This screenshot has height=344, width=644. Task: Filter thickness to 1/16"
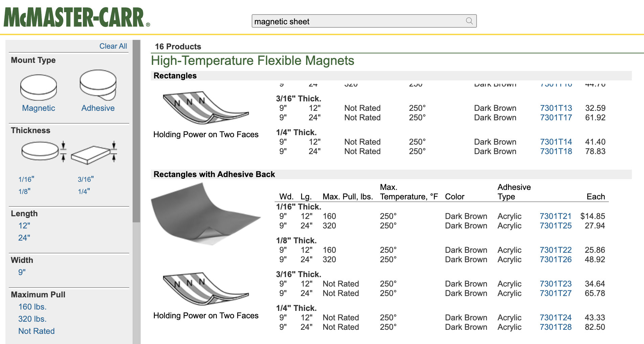26,179
